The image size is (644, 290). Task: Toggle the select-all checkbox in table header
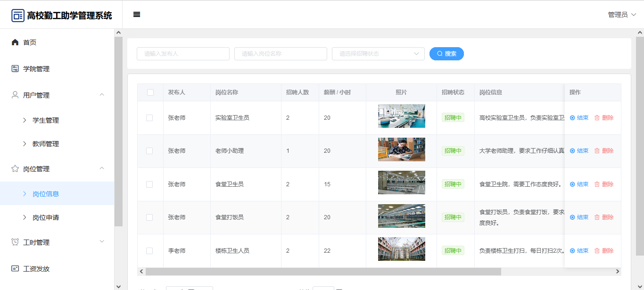(x=150, y=92)
